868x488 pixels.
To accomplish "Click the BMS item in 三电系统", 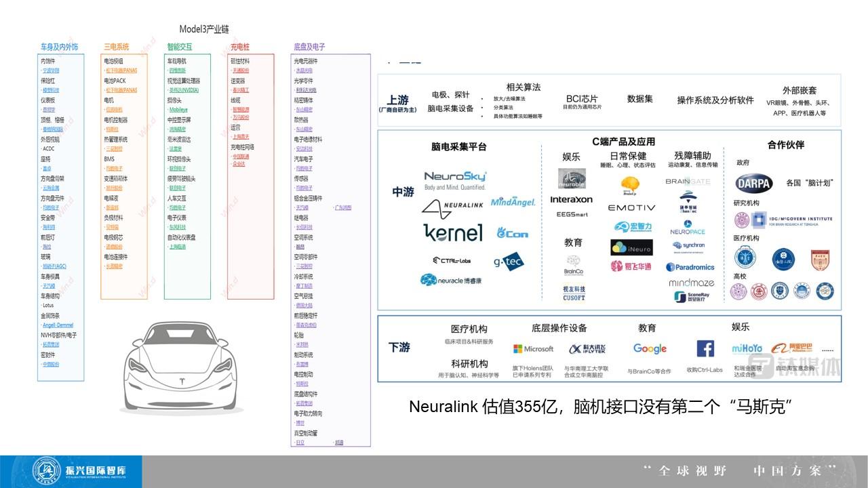I will (x=109, y=159).
